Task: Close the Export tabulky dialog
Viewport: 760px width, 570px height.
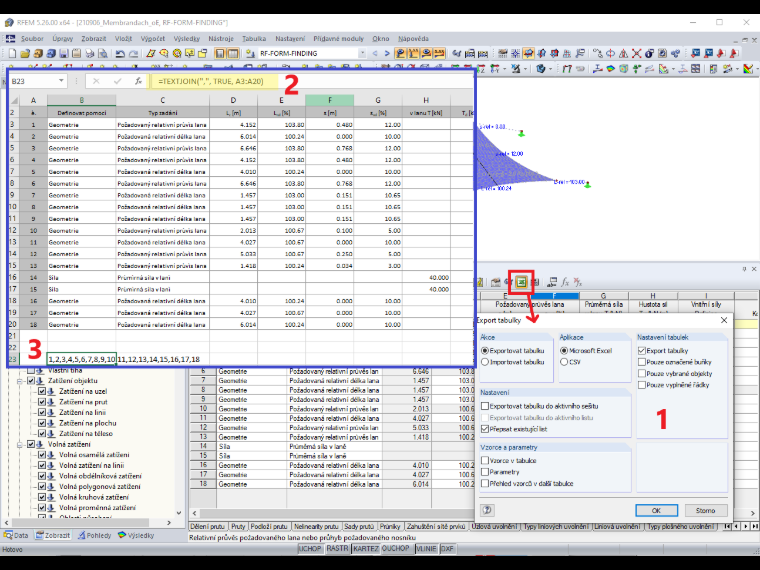Action: (x=724, y=320)
